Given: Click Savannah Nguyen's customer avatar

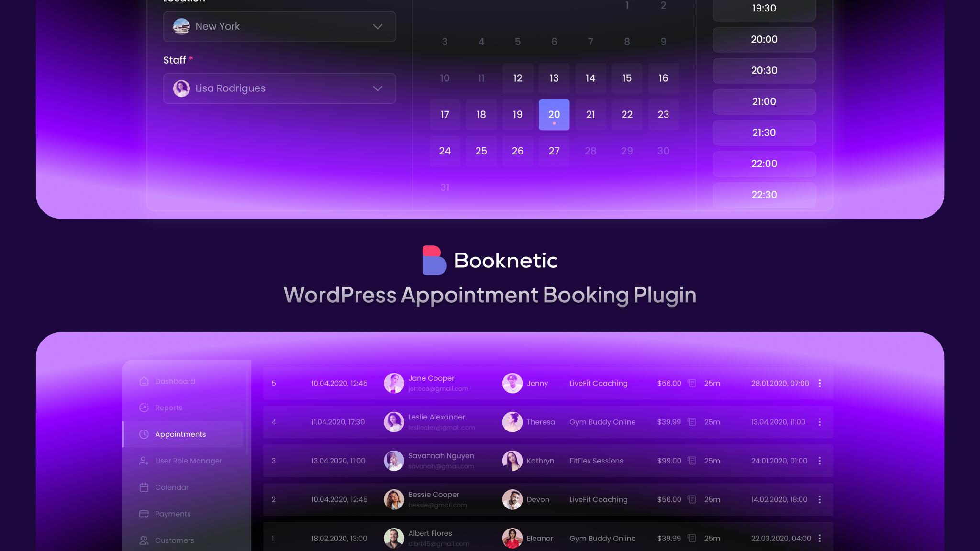Looking at the screenshot, I should [394, 461].
